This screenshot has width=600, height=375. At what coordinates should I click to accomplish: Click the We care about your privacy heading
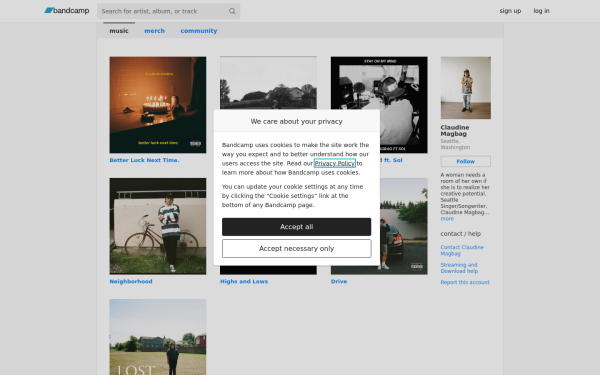pyautogui.click(x=297, y=121)
